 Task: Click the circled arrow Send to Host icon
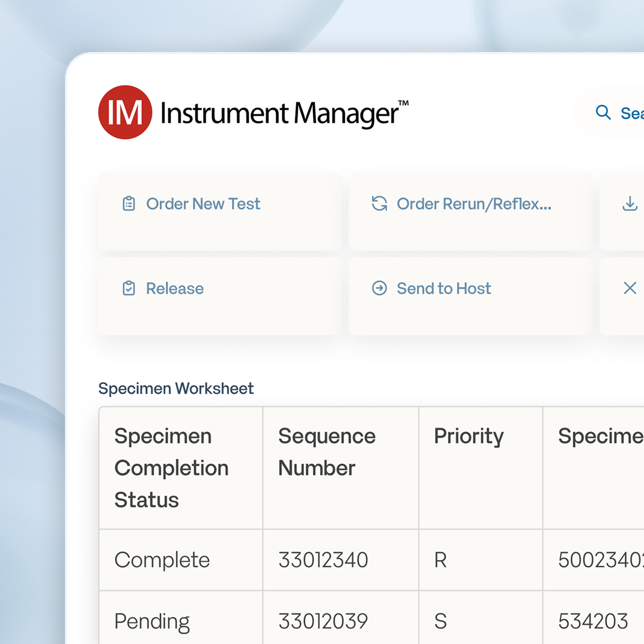(379, 289)
